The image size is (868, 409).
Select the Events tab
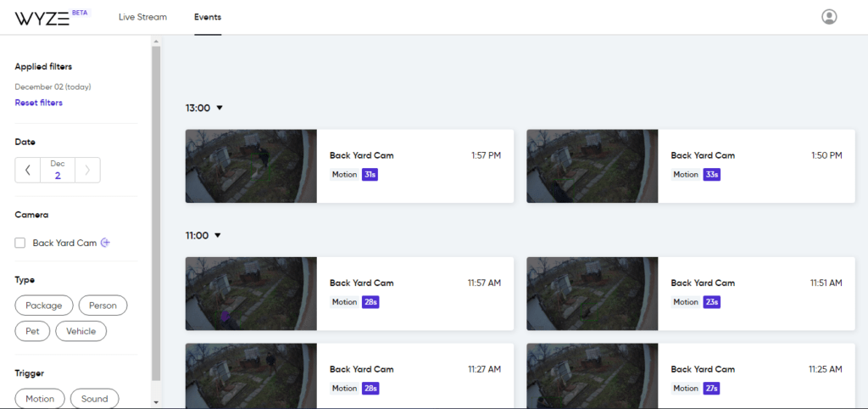(x=208, y=17)
